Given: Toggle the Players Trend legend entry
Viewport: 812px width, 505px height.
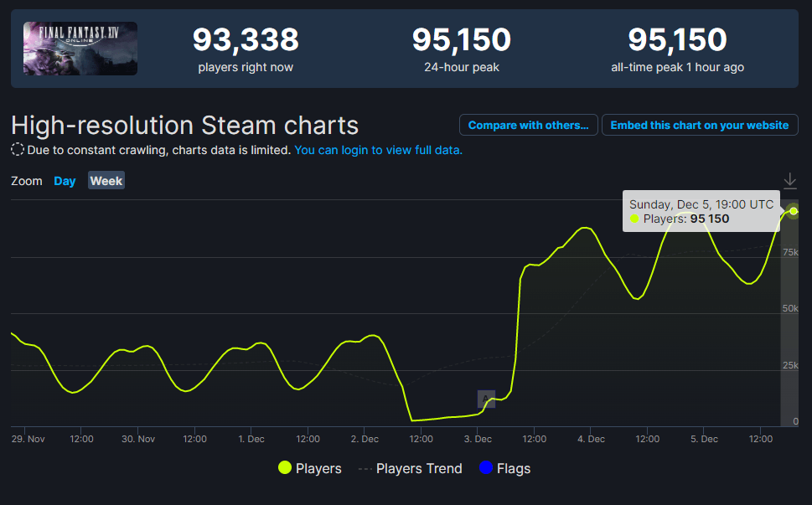Looking at the screenshot, I should point(410,468).
